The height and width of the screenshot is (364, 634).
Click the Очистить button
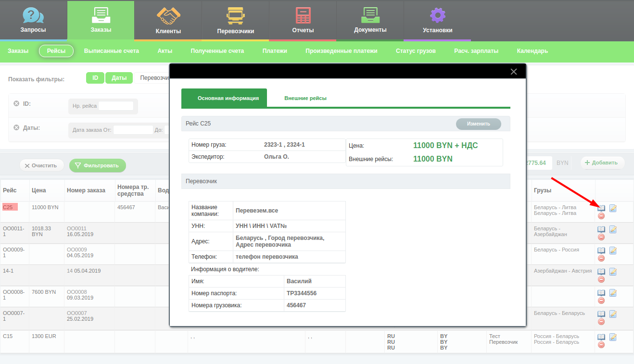coord(41,165)
